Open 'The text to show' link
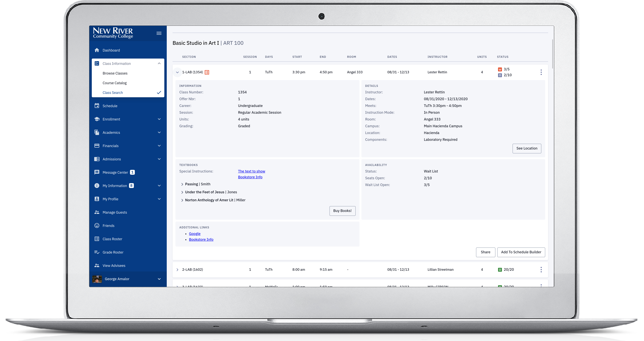The height and width of the screenshot is (341, 644). pyautogui.click(x=252, y=171)
